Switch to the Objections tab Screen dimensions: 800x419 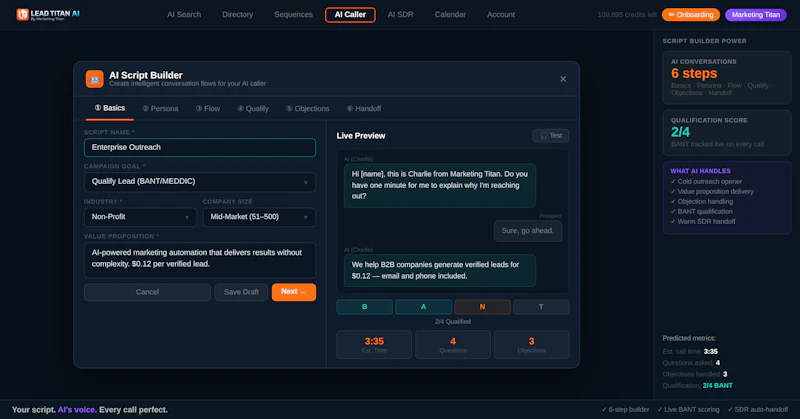[308, 109]
